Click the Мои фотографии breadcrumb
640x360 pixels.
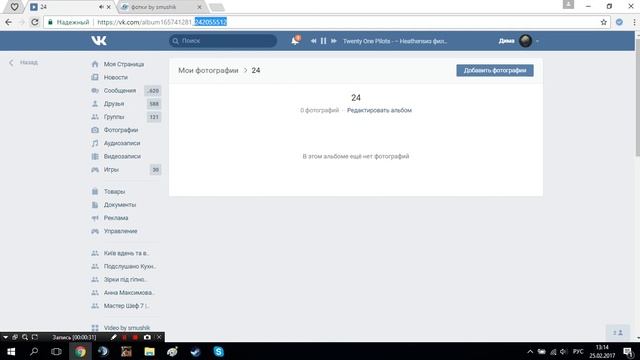pos(208,70)
